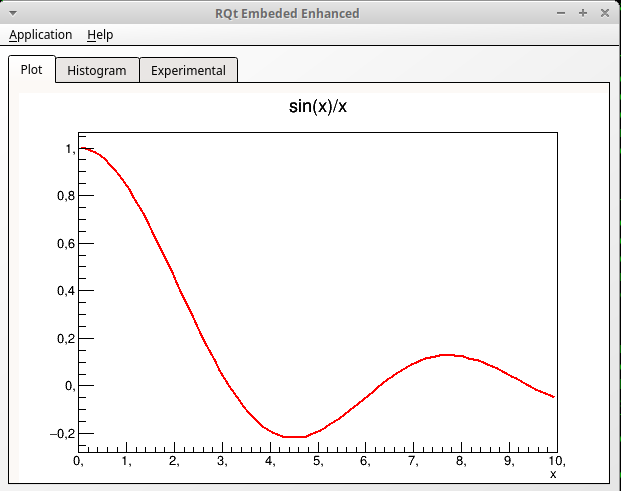Maximize the window with the plus icon
The height and width of the screenshot is (491, 621).
click(x=583, y=13)
